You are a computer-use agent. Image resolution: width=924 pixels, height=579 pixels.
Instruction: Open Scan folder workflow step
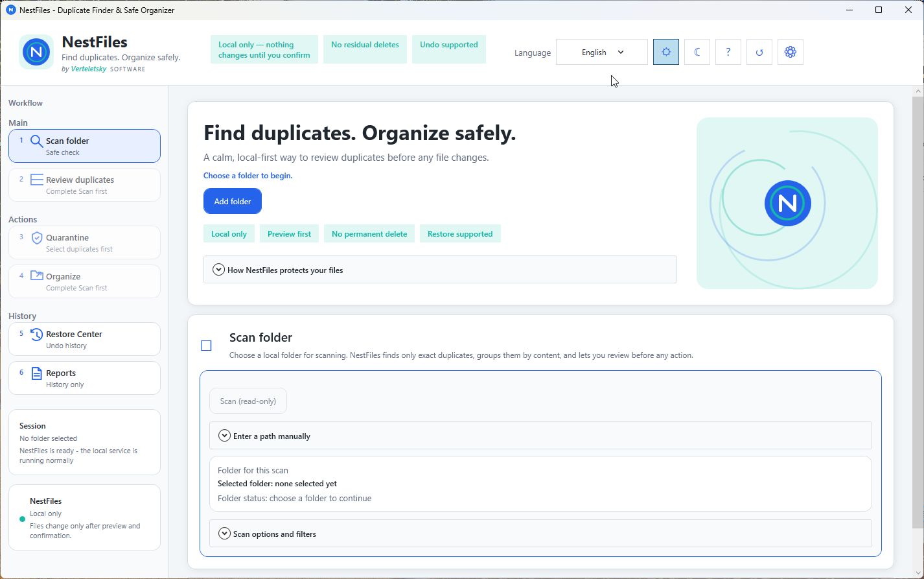tap(84, 146)
